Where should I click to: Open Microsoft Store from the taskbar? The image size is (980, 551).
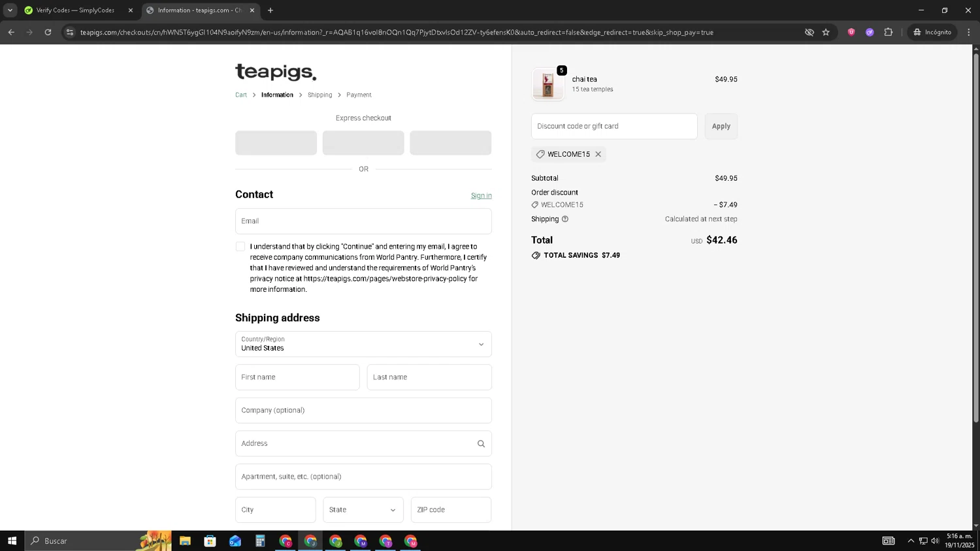(210, 541)
